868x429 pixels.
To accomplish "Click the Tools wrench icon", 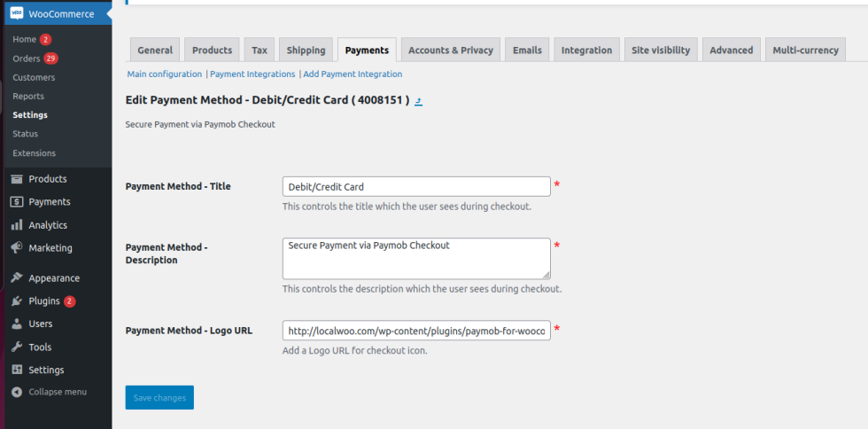I will pos(17,347).
